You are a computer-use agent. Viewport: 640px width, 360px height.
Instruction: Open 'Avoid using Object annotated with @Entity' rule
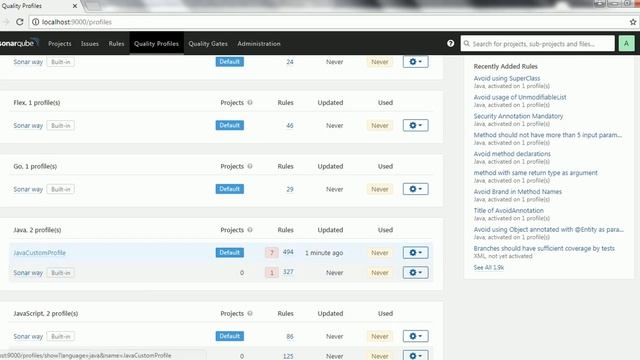549,229
